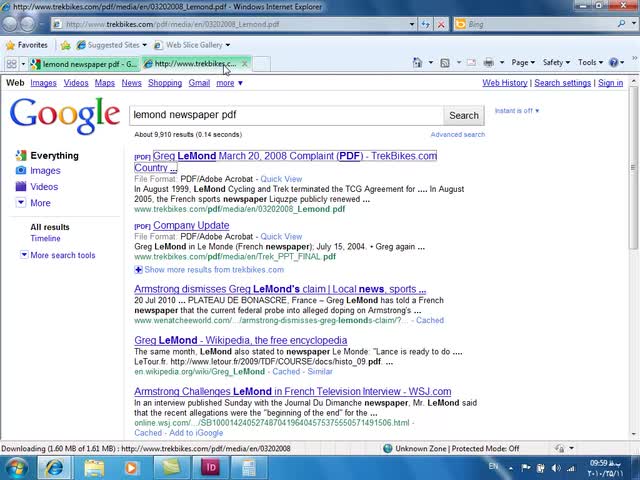Click the Bing search magnifier icon
Viewport: 640px width, 480px height.
click(621, 24)
